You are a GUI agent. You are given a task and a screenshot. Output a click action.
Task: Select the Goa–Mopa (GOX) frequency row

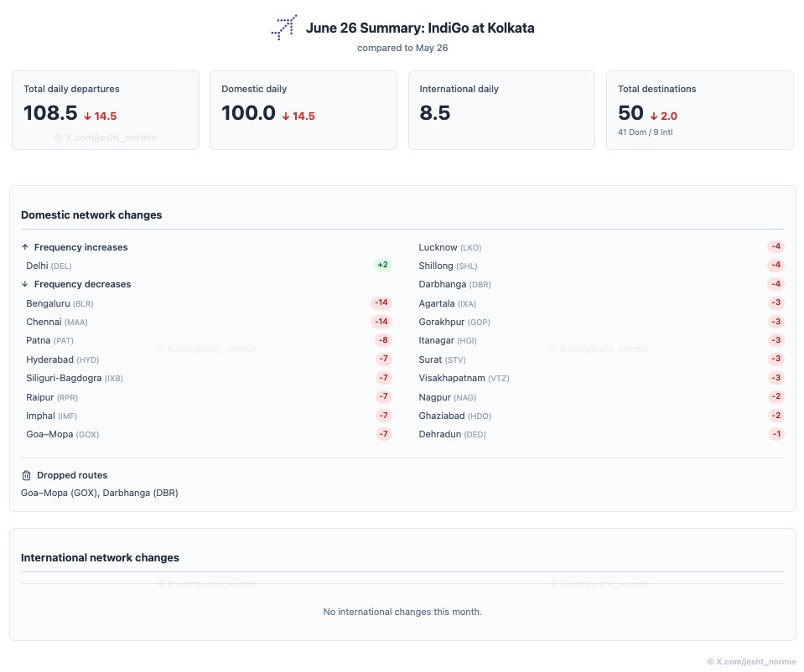209,434
